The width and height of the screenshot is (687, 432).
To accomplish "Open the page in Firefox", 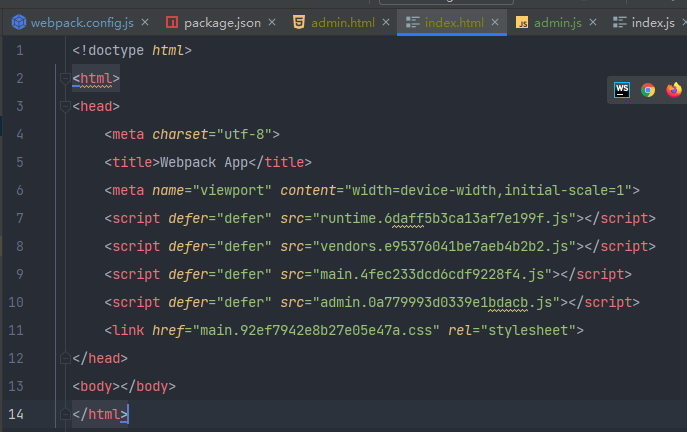I will (674, 90).
